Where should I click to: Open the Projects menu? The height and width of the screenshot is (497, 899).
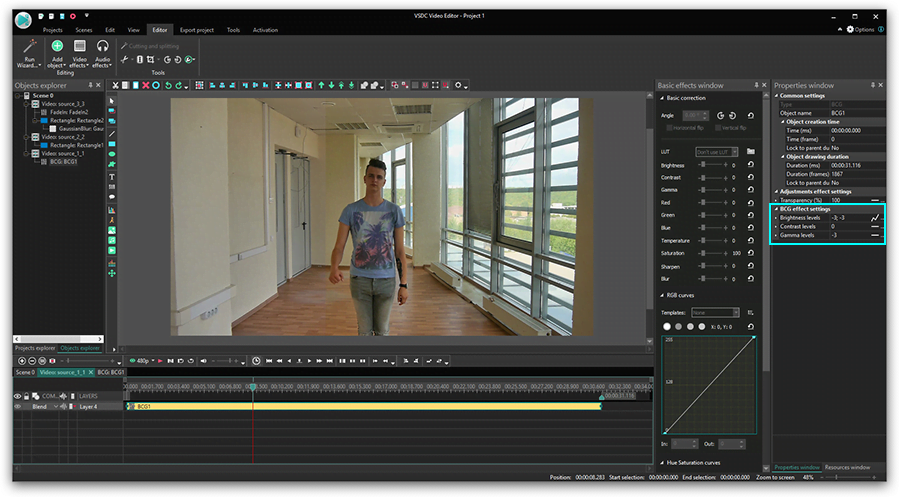click(52, 30)
